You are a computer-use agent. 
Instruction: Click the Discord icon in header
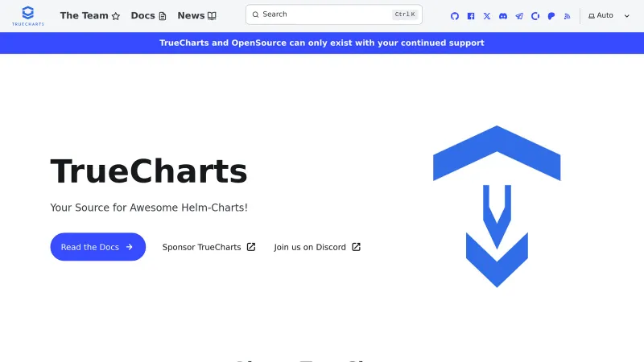click(503, 16)
